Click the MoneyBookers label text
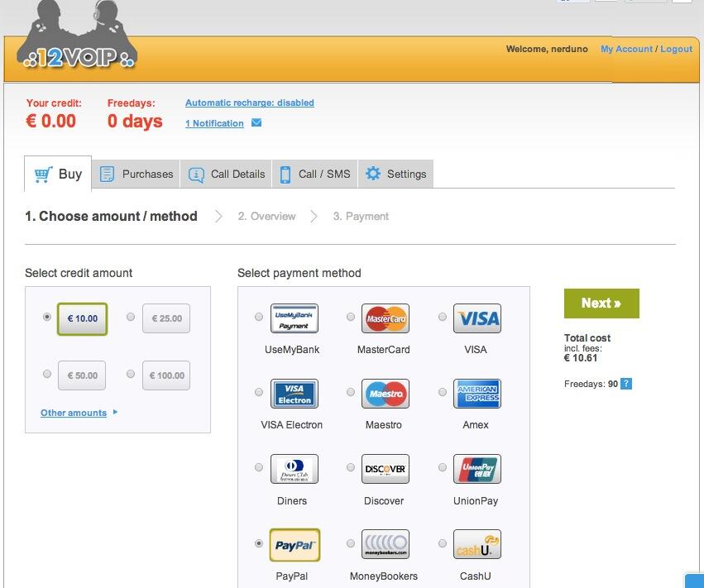704x588 pixels. point(384,576)
